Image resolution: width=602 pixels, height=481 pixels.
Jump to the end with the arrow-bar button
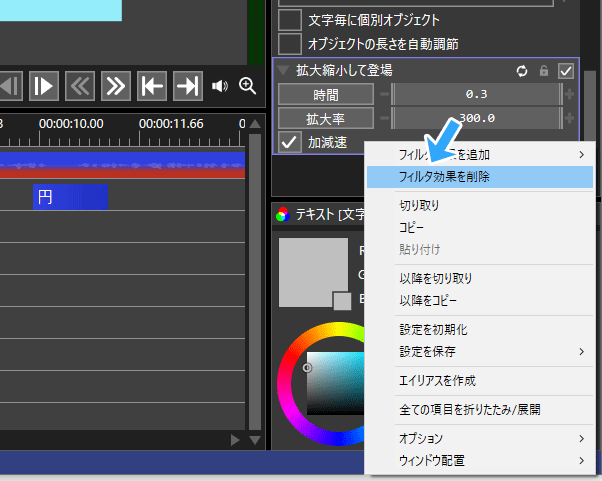(x=188, y=86)
